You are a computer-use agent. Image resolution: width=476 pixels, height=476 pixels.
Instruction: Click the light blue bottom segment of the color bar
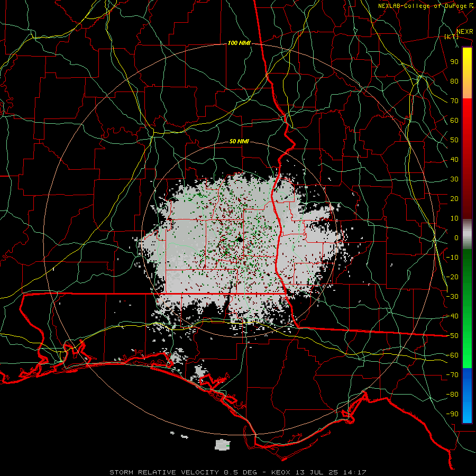pyautogui.click(x=467, y=411)
